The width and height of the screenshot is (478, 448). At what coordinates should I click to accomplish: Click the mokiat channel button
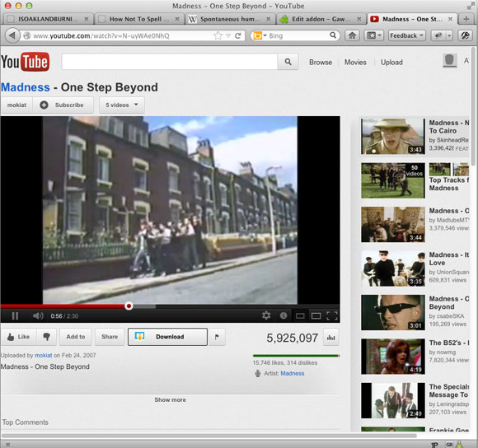pos(16,105)
